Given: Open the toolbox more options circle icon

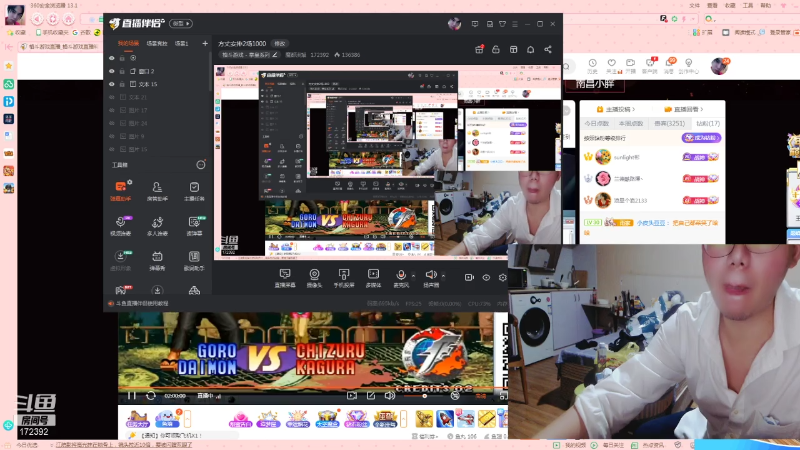Looking at the screenshot, I should (201, 165).
